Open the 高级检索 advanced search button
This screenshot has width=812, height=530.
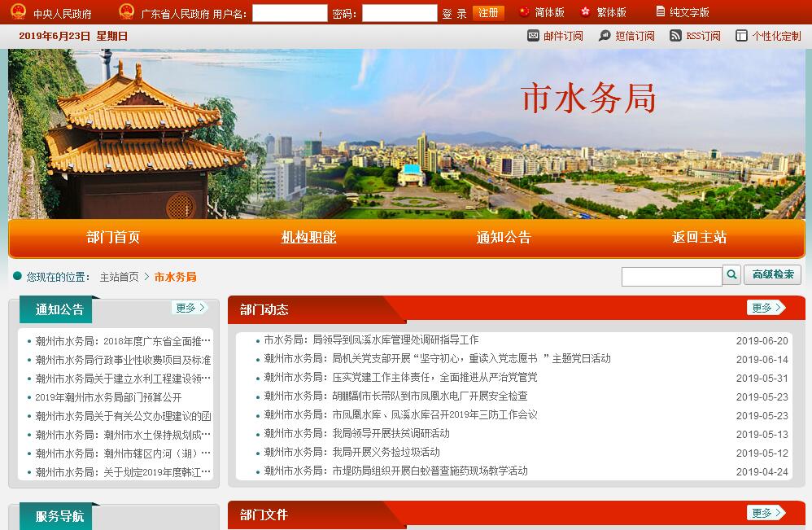coord(772,275)
